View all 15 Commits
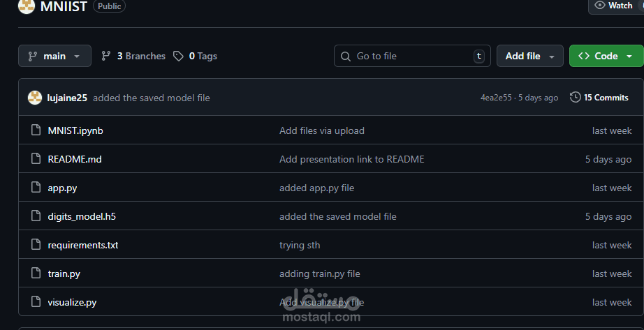 click(606, 98)
